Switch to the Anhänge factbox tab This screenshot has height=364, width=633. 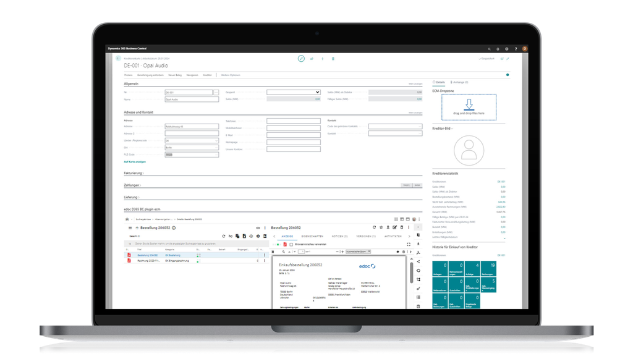click(x=459, y=82)
